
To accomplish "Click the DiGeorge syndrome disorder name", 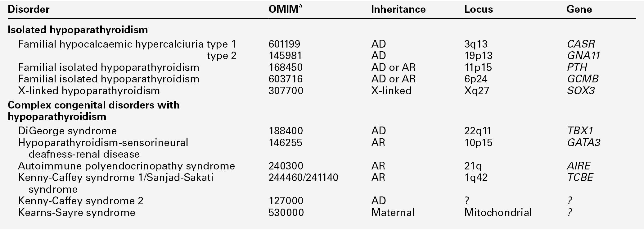I will pyautogui.click(x=67, y=131).
